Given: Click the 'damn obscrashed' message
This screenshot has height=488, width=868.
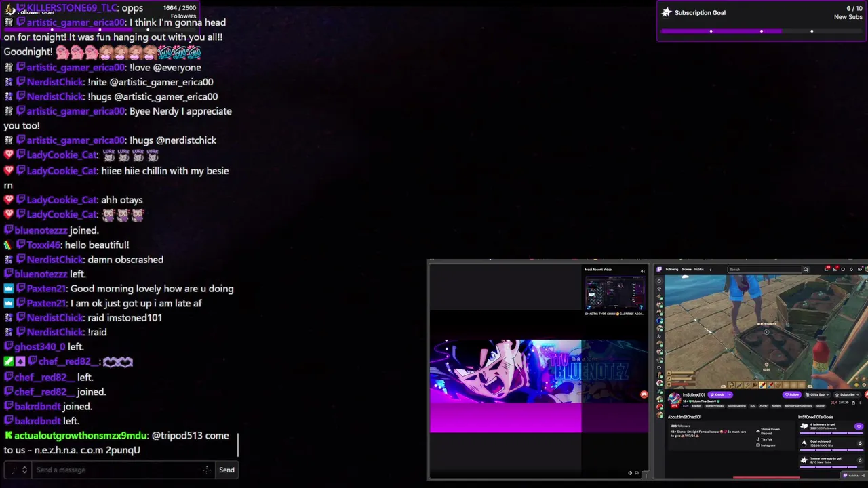Looking at the screenshot, I should [x=125, y=259].
